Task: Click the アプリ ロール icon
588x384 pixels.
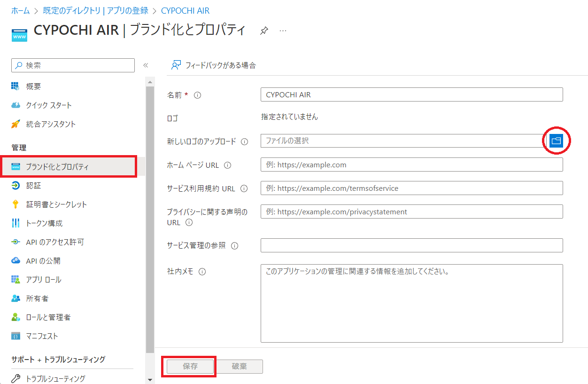Action: coord(16,280)
